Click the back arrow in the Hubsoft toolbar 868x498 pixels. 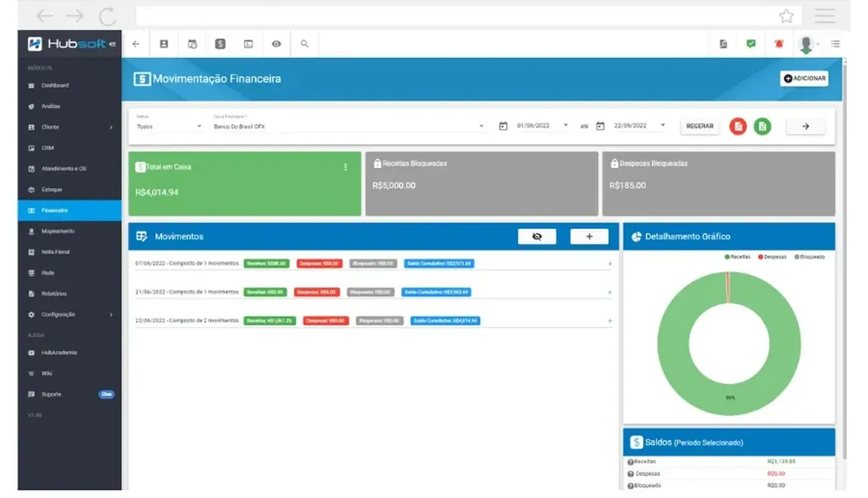pyautogui.click(x=135, y=44)
